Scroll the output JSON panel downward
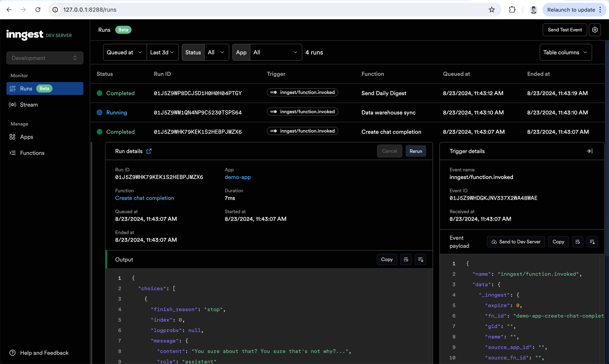609x364 pixels. [420, 259]
